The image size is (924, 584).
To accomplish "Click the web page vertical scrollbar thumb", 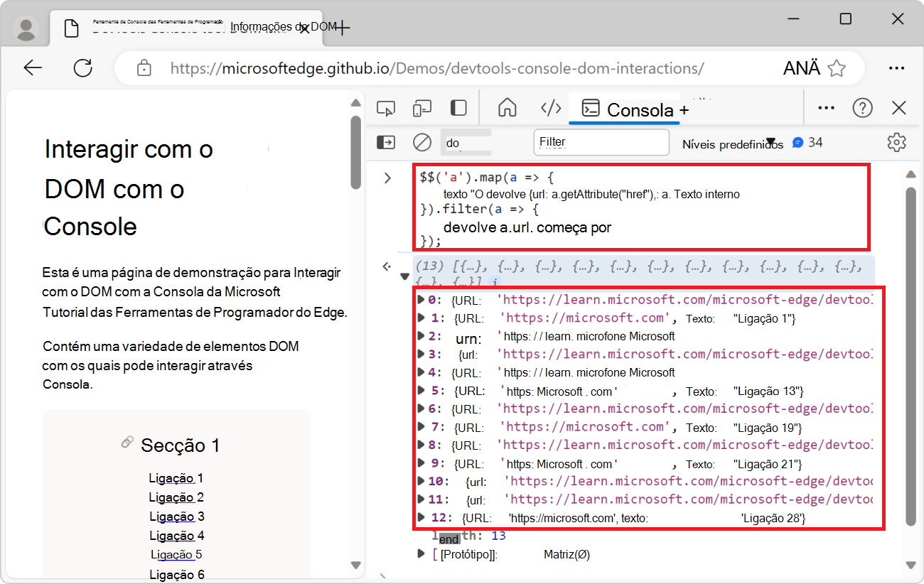I will click(355, 153).
